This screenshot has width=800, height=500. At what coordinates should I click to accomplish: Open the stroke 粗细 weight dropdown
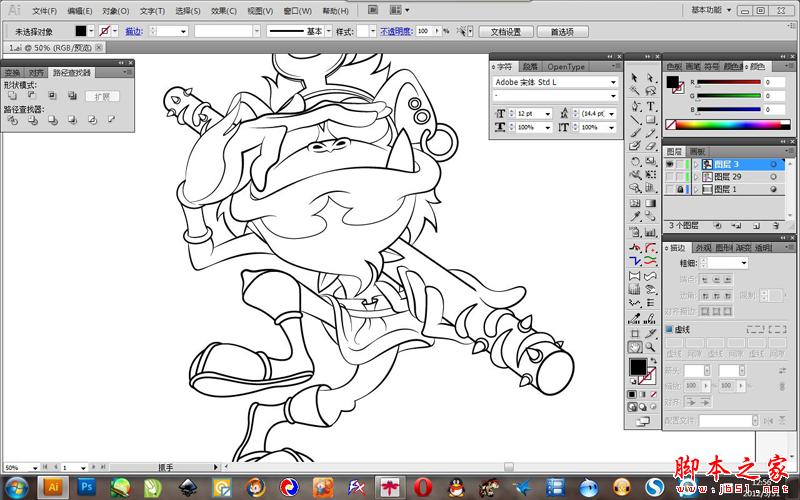(x=743, y=263)
